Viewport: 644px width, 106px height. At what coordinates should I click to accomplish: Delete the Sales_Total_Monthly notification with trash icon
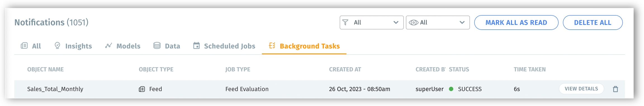click(x=615, y=89)
